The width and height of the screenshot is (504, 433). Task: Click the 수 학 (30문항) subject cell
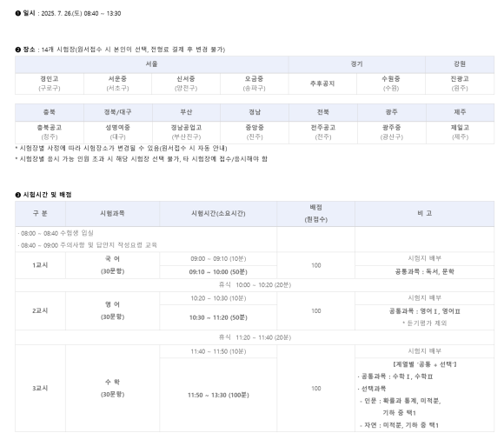112,389
